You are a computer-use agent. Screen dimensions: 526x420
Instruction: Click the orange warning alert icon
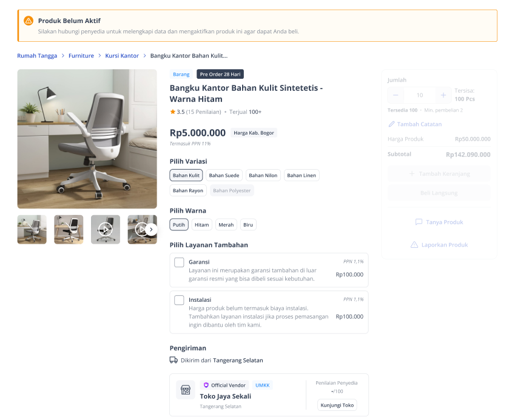(x=29, y=21)
